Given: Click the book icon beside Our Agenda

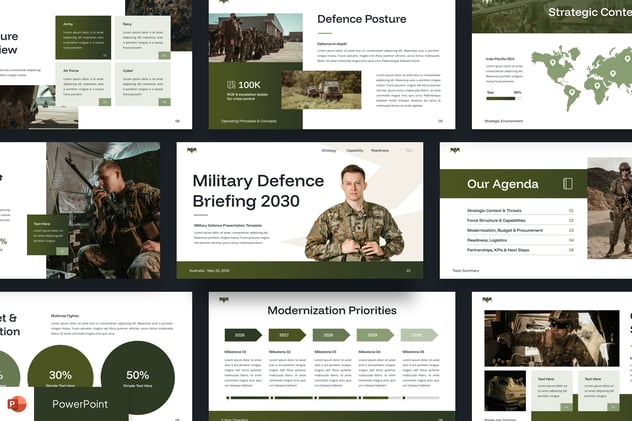Looking at the screenshot, I should pos(568,184).
